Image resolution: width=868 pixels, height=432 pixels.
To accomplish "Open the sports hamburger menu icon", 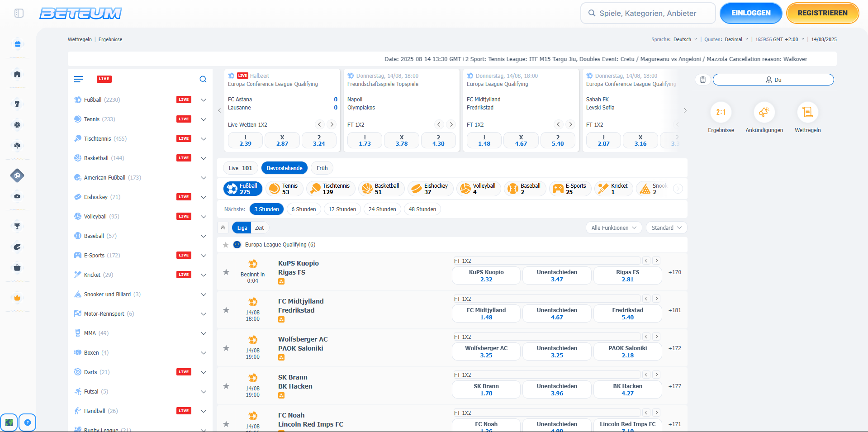I will 79,79.
